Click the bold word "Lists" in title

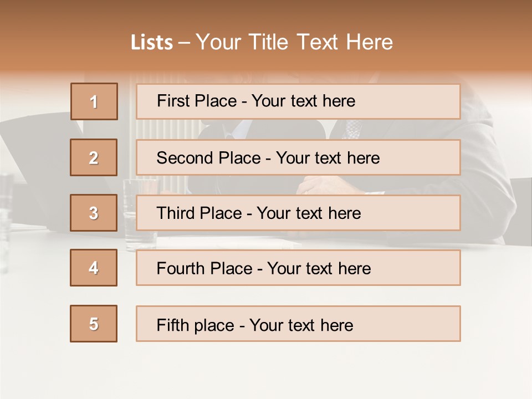click(x=152, y=43)
